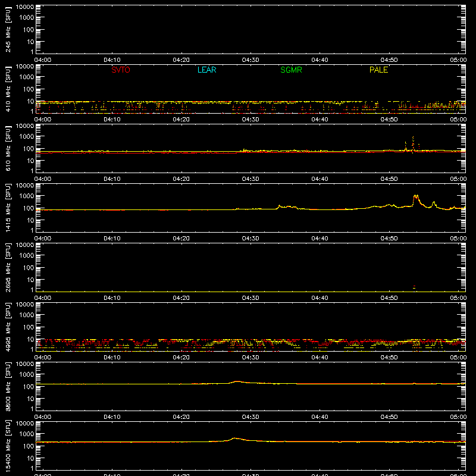Click the isolated red dot in 2695 MHz plot
This screenshot has width=476, height=476.
[x=414, y=286]
